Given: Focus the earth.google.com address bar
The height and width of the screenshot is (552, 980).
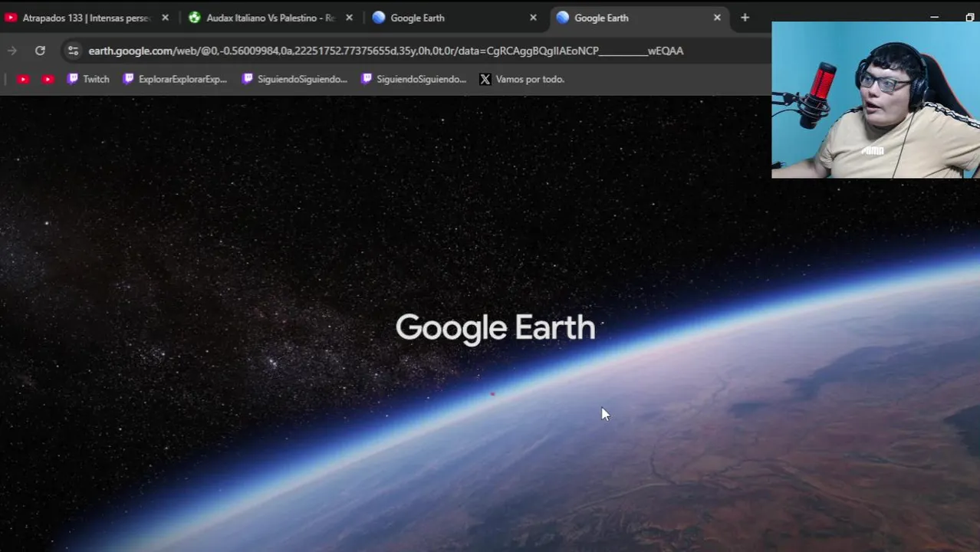Looking at the screenshot, I should (385, 51).
